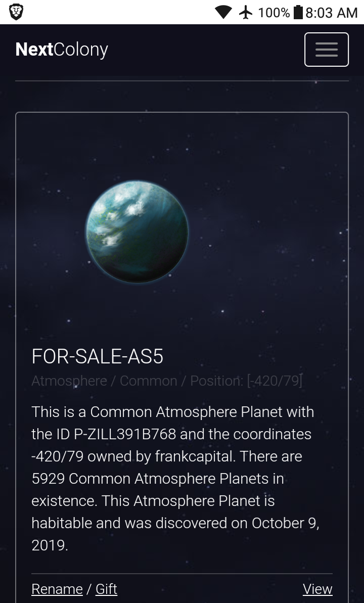Click the Gift link

pos(106,589)
